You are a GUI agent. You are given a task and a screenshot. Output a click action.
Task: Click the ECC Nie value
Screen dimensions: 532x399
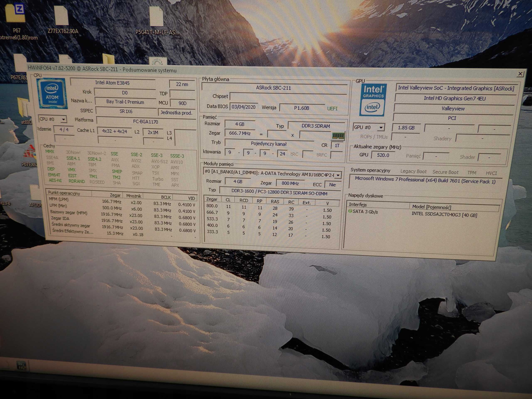(332, 185)
